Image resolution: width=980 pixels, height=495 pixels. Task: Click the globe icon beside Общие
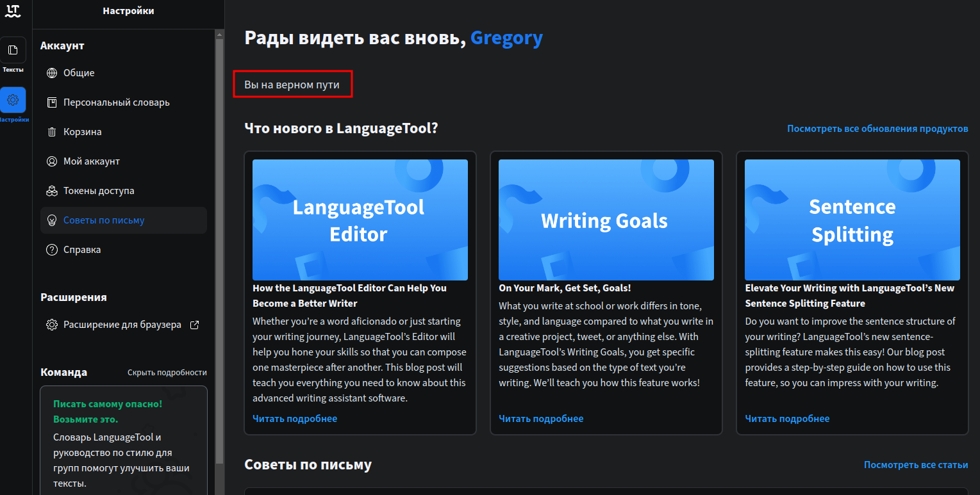point(52,73)
